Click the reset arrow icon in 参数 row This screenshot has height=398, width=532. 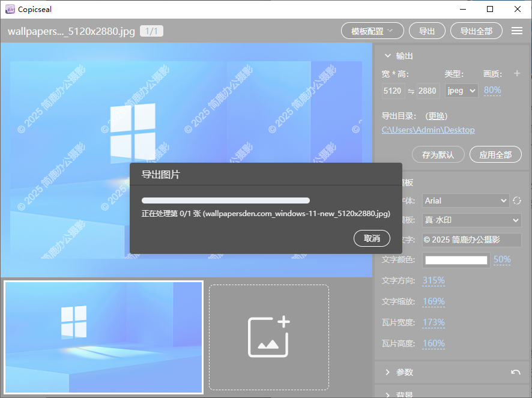[x=515, y=372]
